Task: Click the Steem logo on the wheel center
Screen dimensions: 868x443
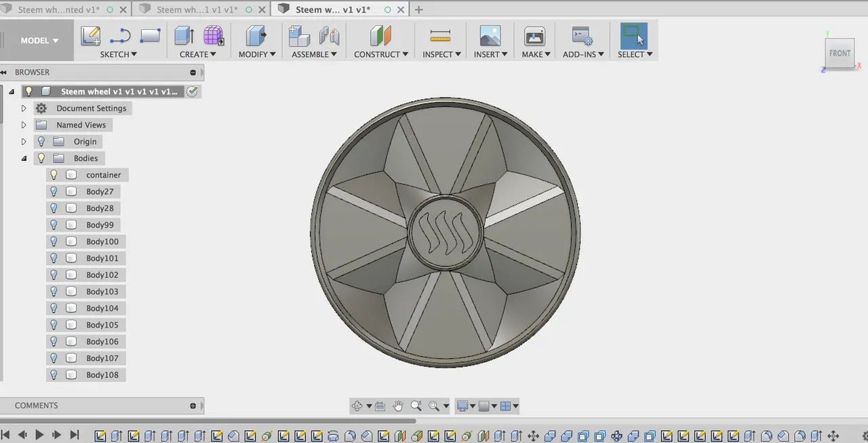Action: [x=445, y=233]
